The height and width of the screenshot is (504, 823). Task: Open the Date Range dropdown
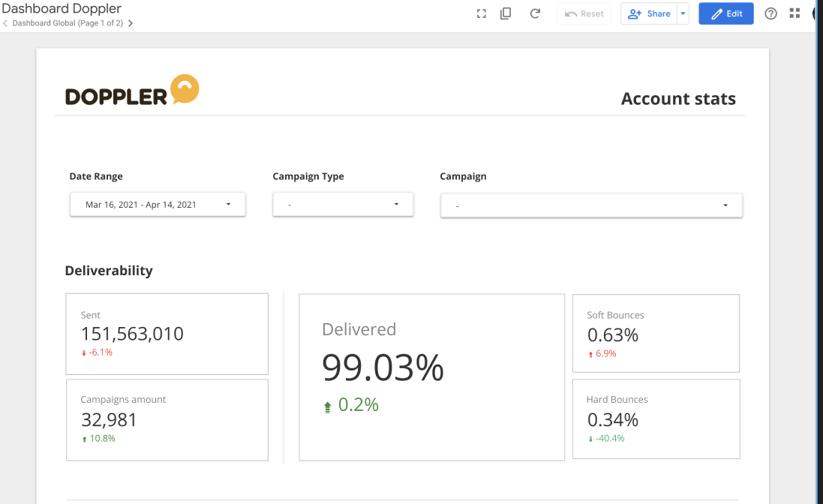tap(158, 205)
